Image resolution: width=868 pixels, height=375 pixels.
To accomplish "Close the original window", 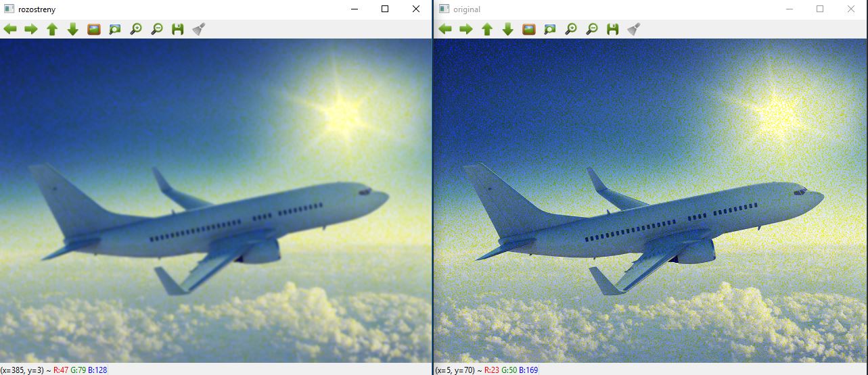I will click(x=851, y=9).
